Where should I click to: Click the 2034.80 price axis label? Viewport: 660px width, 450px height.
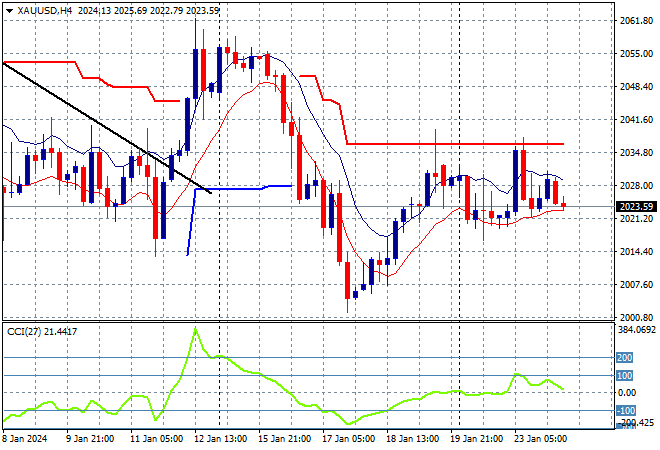632,152
